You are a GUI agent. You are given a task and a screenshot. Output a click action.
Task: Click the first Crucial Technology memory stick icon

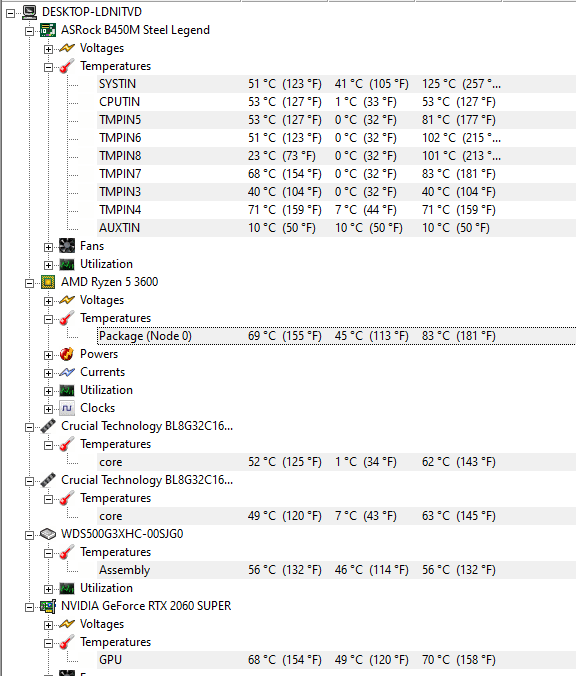click(48, 426)
